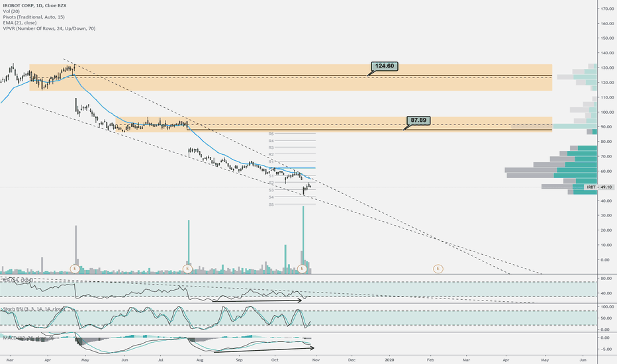
Task: Click the Aug label on the time axis
Action: click(199, 359)
